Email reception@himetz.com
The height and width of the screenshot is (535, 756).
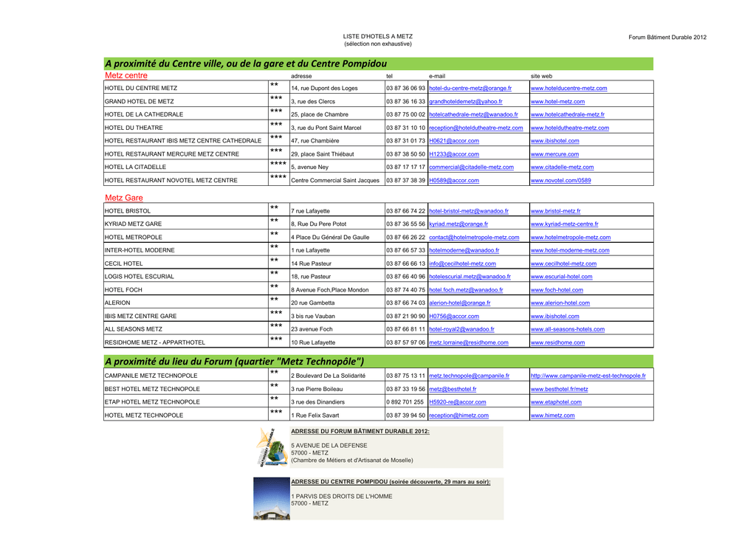pyautogui.click(x=458, y=415)
